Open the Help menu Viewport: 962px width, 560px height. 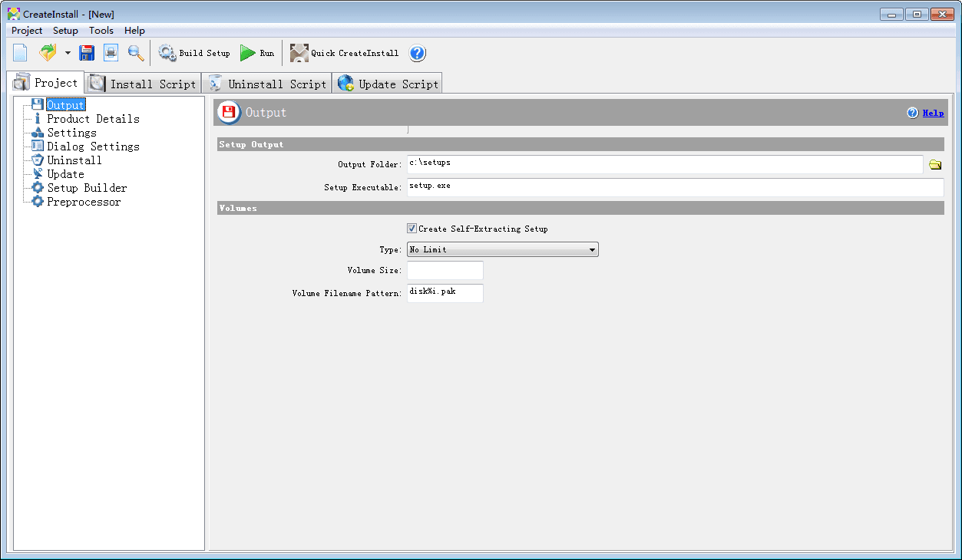pyautogui.click(x=134, y=31)
